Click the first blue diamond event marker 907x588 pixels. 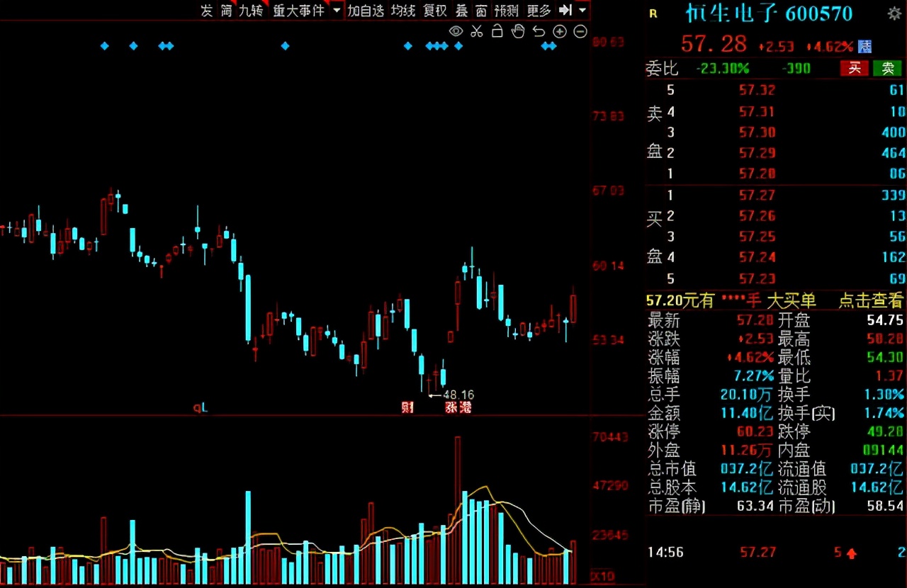105,46
